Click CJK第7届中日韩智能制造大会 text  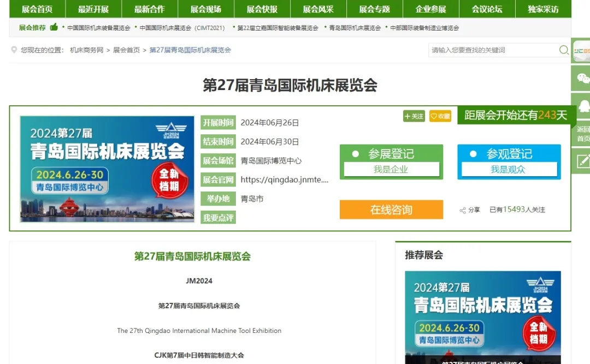[199, 355]
